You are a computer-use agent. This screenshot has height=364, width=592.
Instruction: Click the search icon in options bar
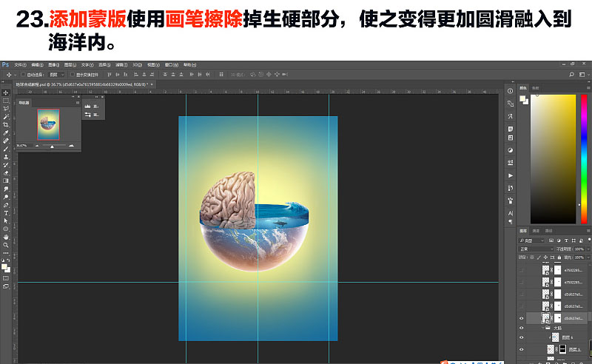click(x=571, y=75)
